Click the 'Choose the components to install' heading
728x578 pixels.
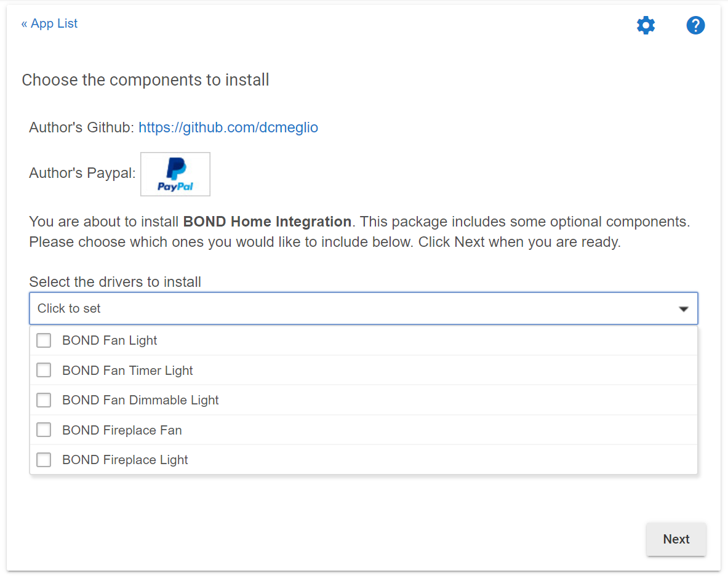(145, 80)
